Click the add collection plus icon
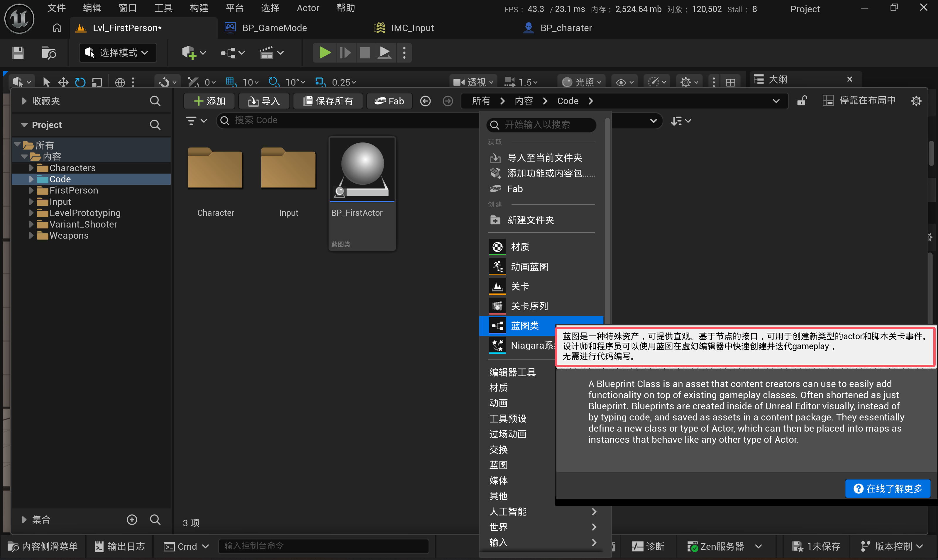938x560 pixels. click(x=132, y=520)
